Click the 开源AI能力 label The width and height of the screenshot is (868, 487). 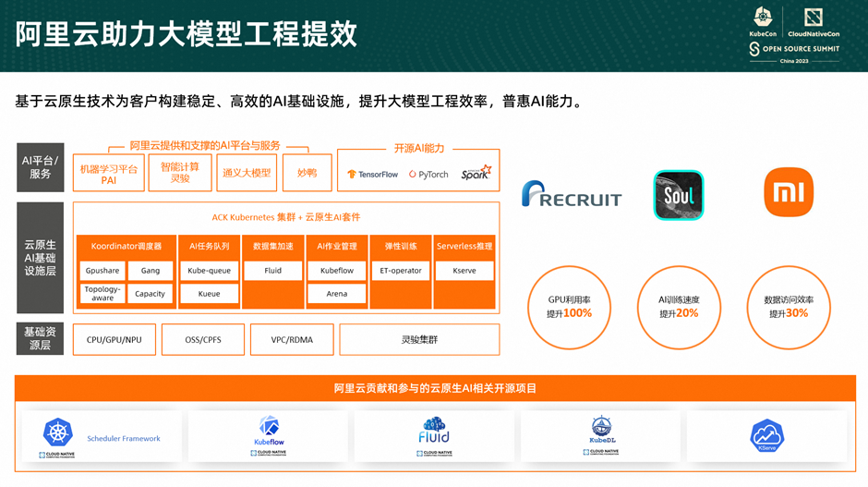coord(419,148)
